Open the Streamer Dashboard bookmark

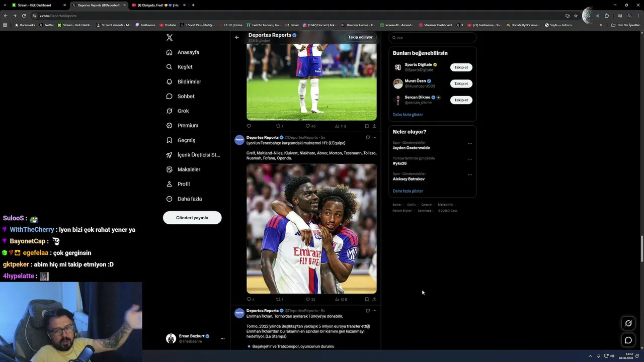435,25
